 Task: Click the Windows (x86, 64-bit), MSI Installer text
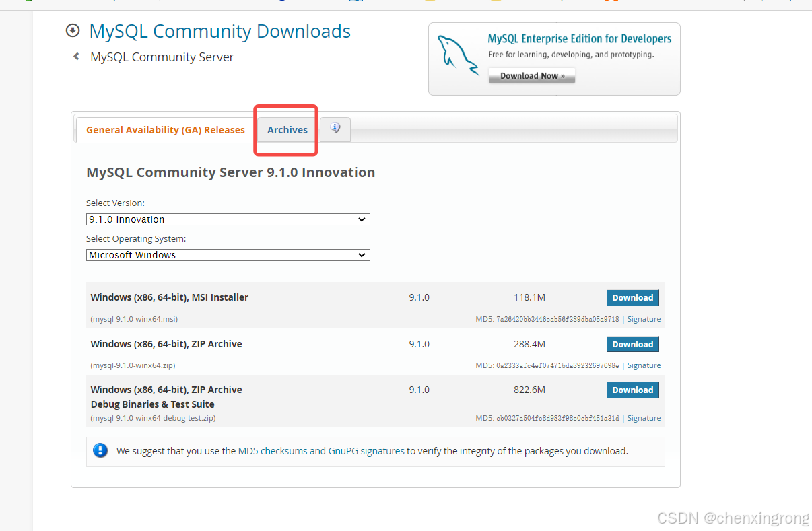pyautogui.click(x=170, y=297)
